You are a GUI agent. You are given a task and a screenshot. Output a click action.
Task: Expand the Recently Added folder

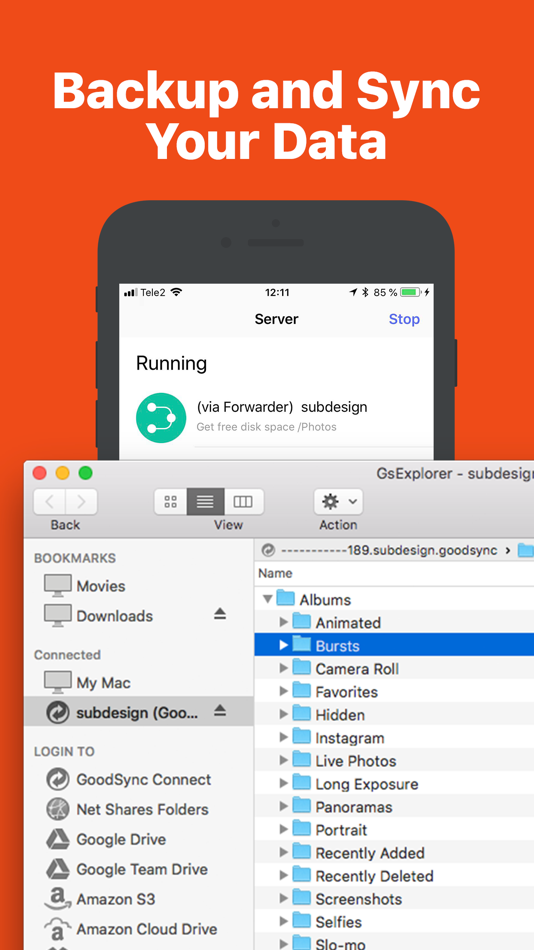[x=283, y=852]
